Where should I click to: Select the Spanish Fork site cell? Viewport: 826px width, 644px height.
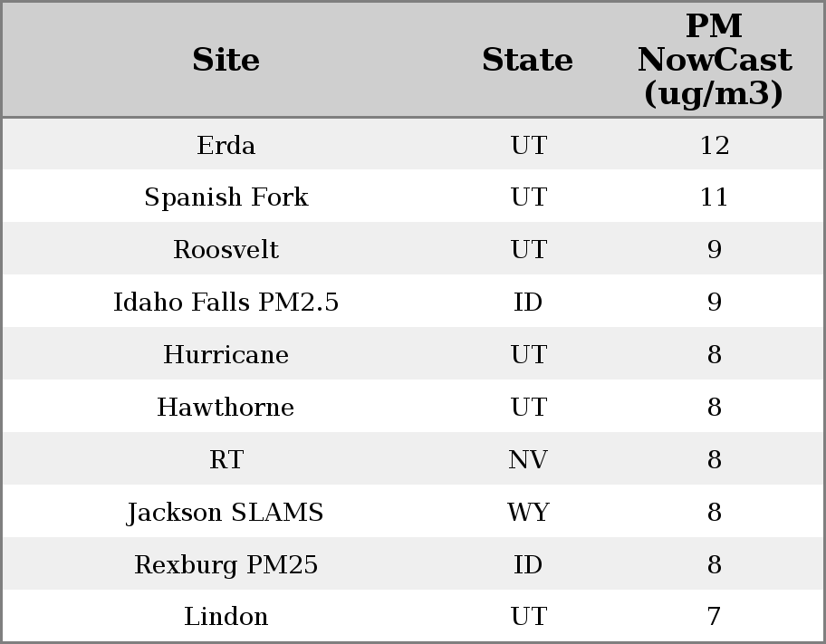pos(226,197)
